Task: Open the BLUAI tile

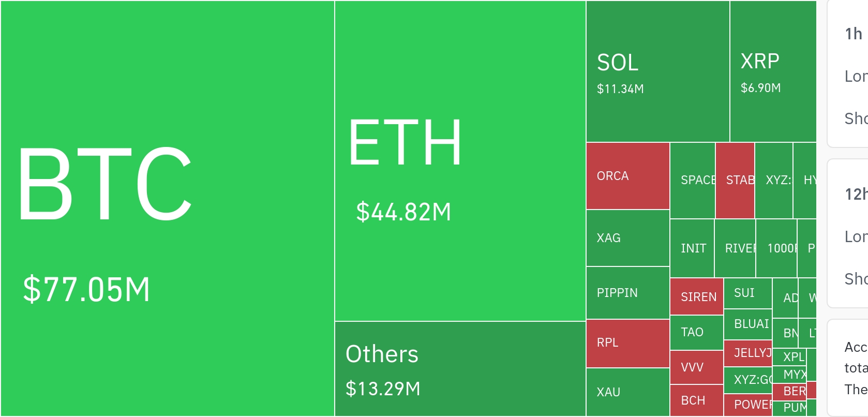Action: (x=748, y=324)
